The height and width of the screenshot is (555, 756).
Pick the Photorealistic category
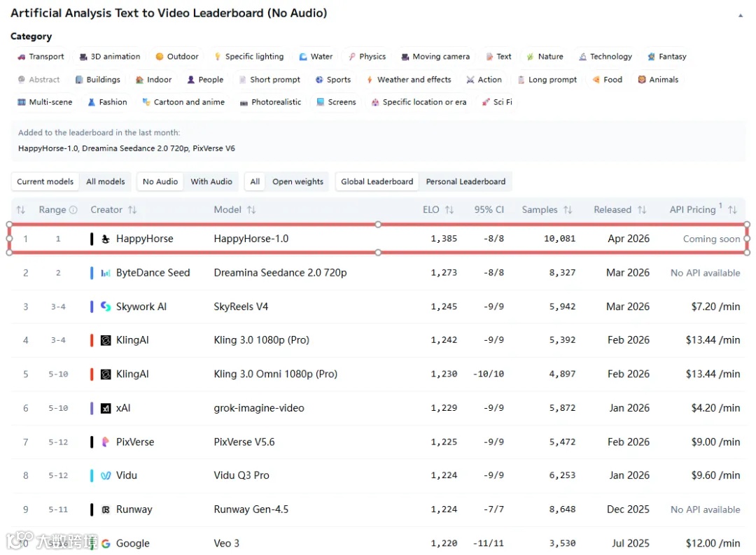pos(271,102)
